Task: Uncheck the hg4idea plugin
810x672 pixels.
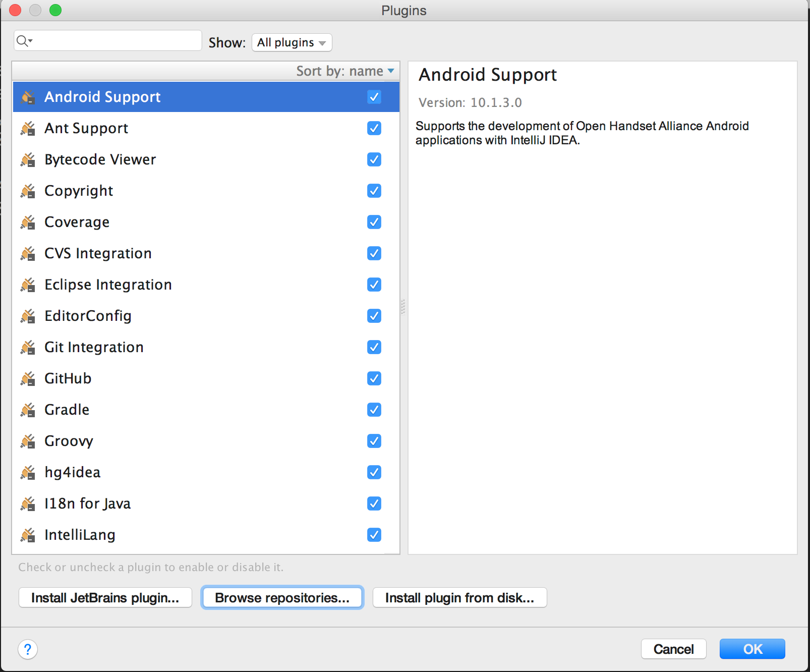Action: tap(374, 472)
